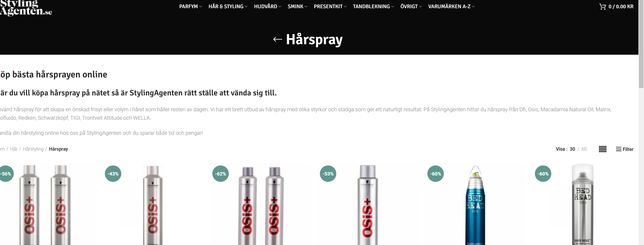Image resolution: width=644 pixels, height=245 pixels.
Task: Go to Hår breadcrumb link
Action: click(x=14, y=149)
